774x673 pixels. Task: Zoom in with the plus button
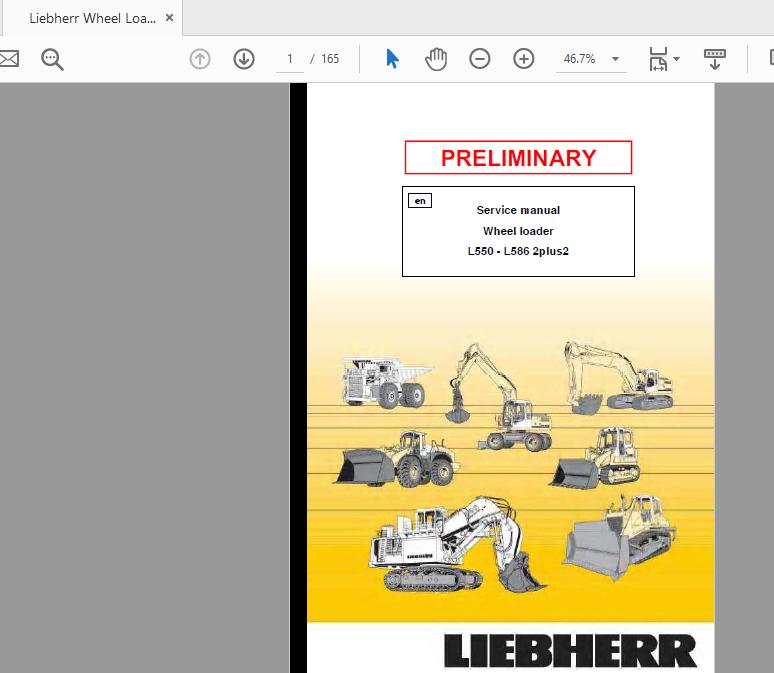(524, 59)
